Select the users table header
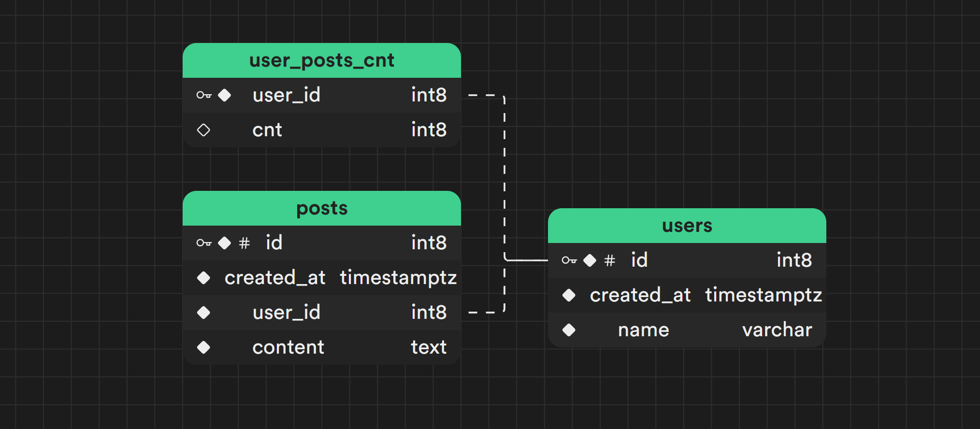 pos(687,226)
